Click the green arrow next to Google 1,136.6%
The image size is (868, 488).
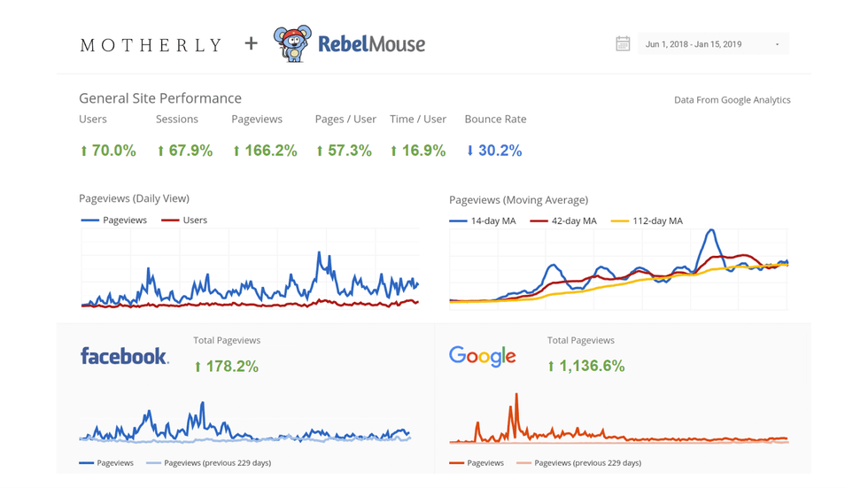pyautogui.click(x=551, y=367)
